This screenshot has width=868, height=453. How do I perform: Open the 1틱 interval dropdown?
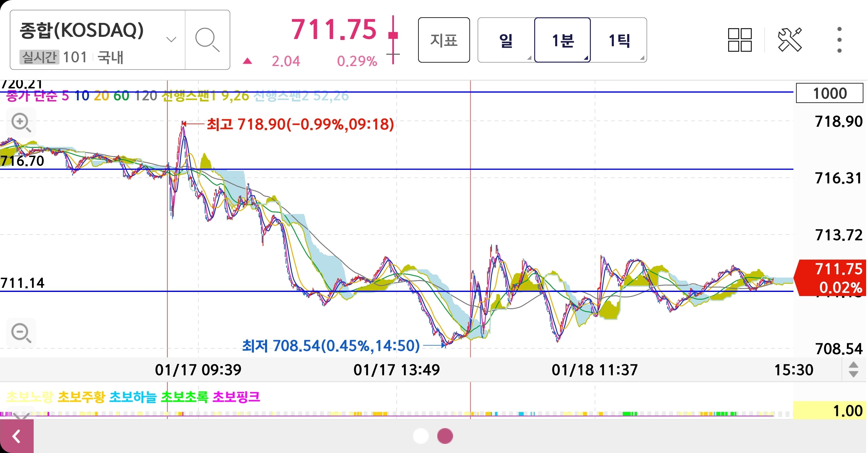click(619, 40)
